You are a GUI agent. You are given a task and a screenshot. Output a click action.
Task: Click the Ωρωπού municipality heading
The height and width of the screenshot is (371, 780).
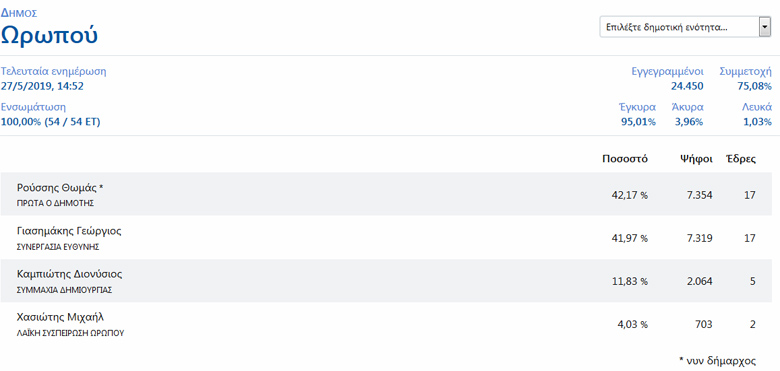(49, 35)
